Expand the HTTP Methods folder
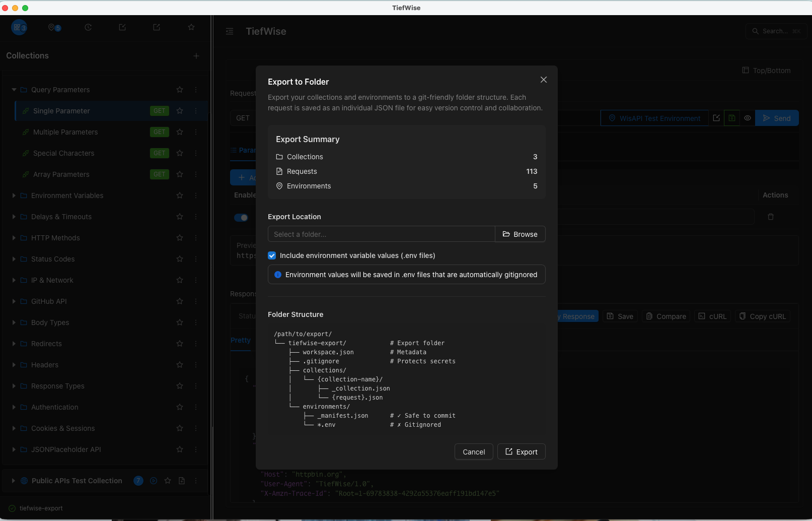This screenshot has height=521, width=812. coord(14,238)
